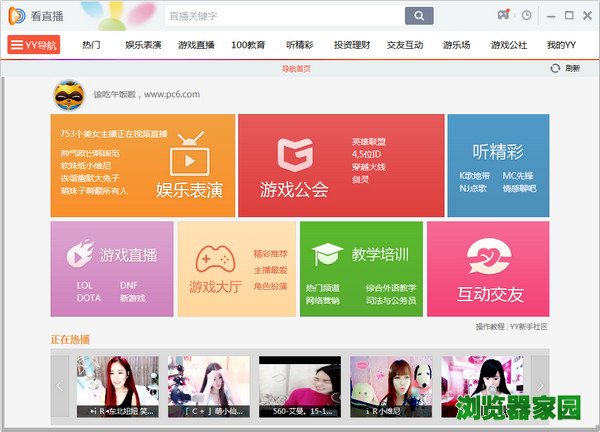This screenshot has width=600, height=432.
Task: Open the 娱乐表演 TV play tile icon
Action: click(x=188, y=159)
